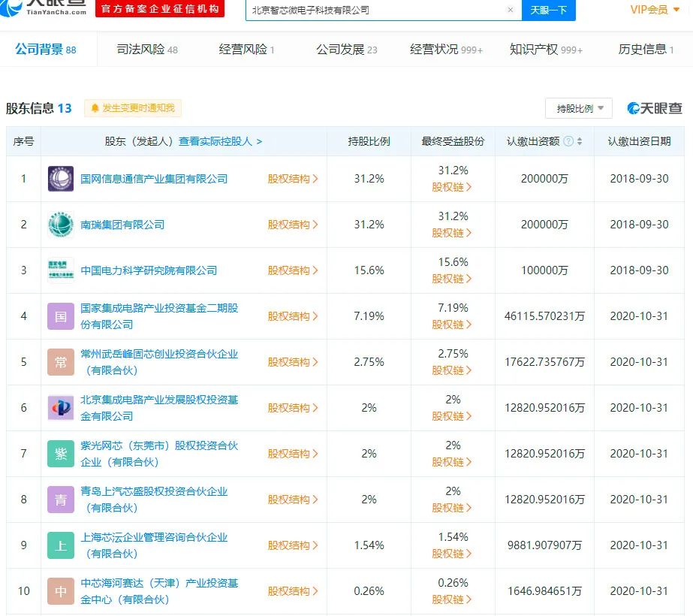This screenshot has height=616, width=693.
Task: Click the purple 国 avatar icon
Action: pyautogui.click(x=61, y=316)
